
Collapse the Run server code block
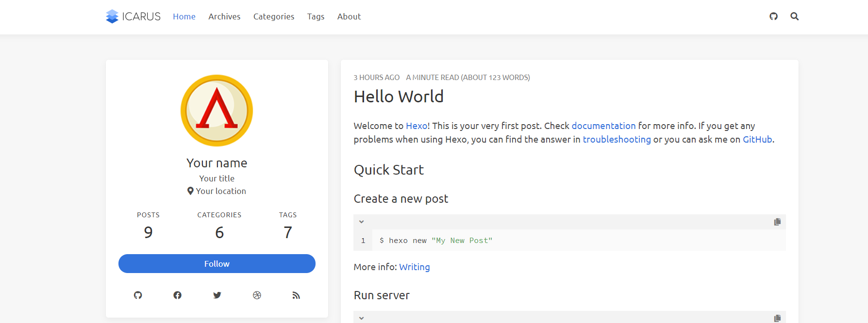[x=361, y=318]
